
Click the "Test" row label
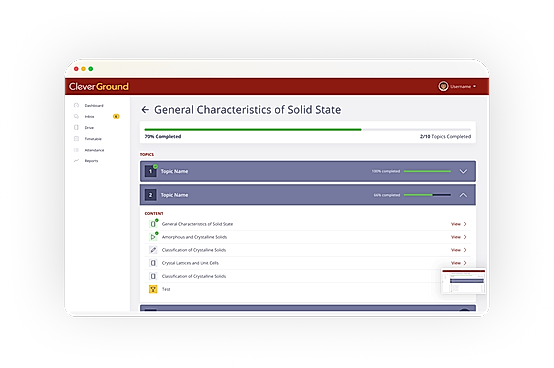(166, 289)
